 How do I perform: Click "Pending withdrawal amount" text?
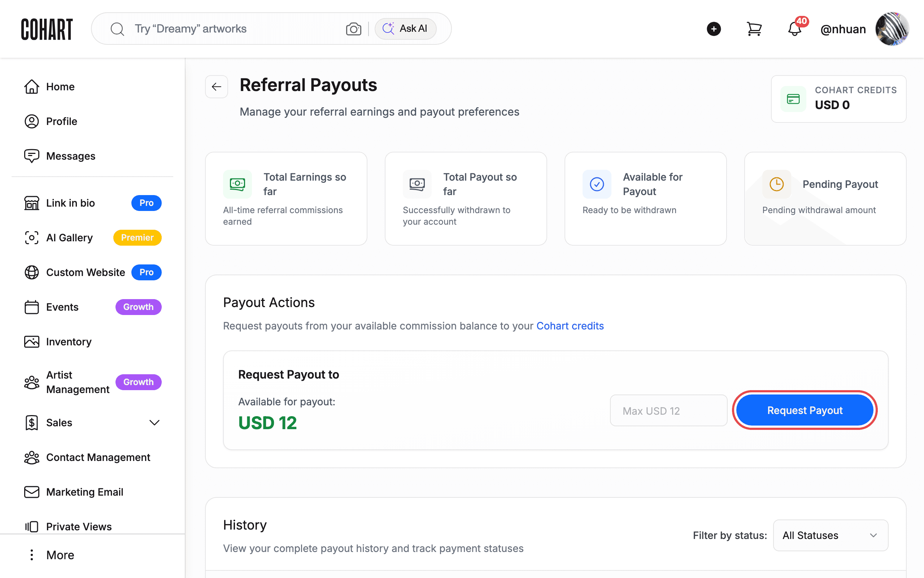[819, 210]
